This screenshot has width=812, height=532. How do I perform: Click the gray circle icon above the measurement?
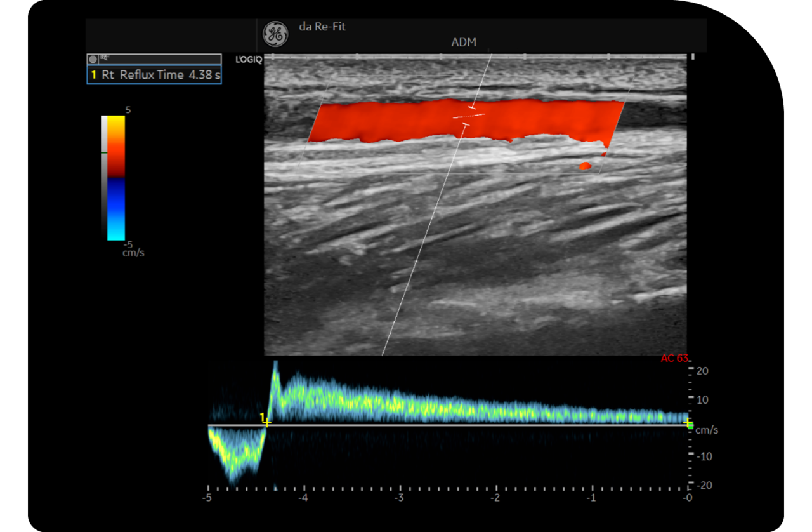click(93, 59)
